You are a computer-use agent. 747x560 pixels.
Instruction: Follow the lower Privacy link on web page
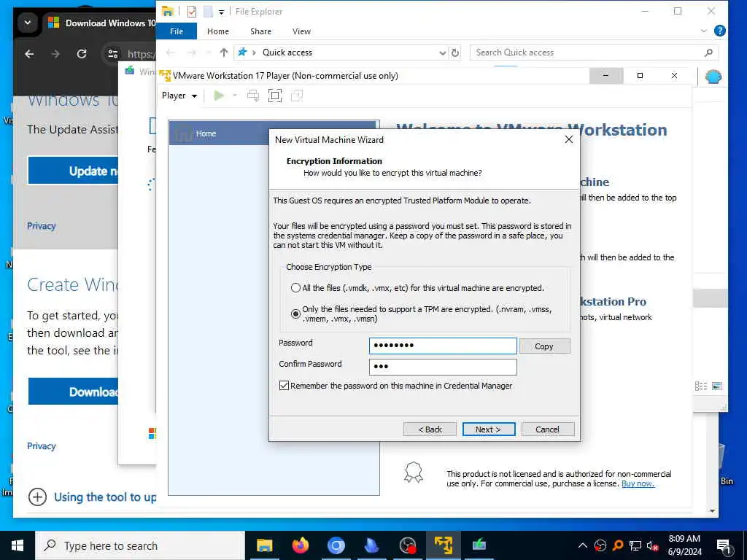pyautogui.click(x=42, y=446)
